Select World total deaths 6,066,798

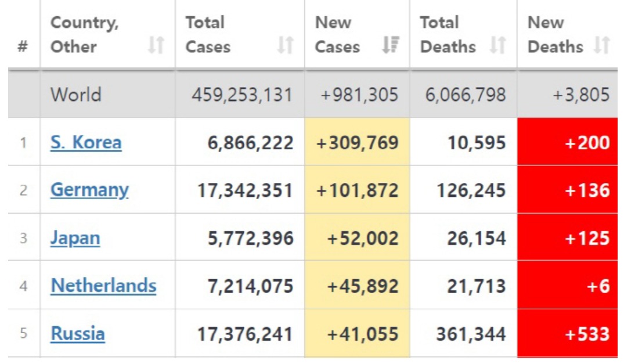466,95
